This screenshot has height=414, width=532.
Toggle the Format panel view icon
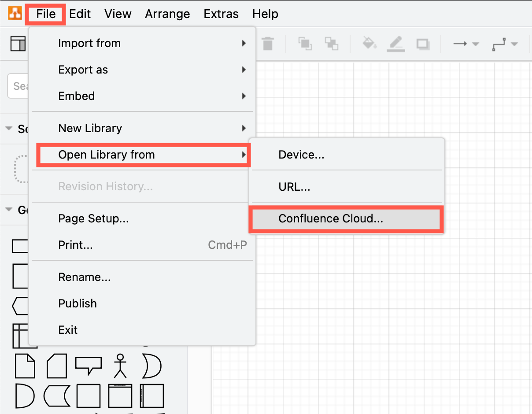coord(17,44)
